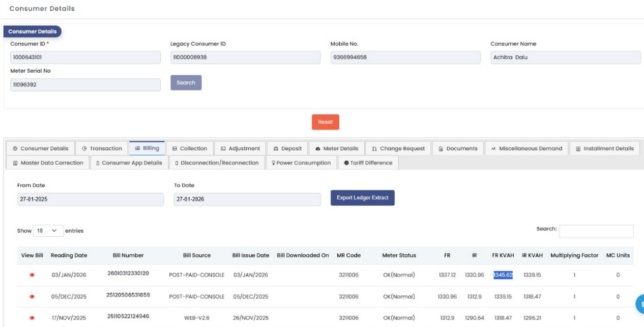Open view bill eye icon for 03/JAN/2026

pos(32,275)
